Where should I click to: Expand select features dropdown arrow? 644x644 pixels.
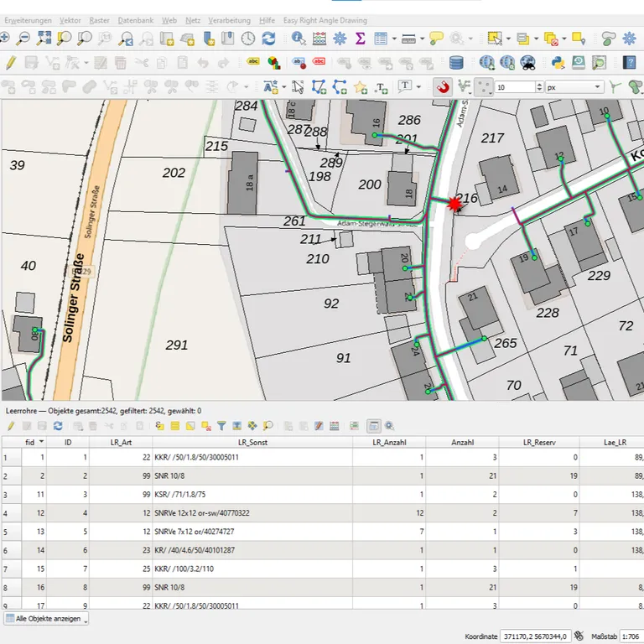pos(508,39)
